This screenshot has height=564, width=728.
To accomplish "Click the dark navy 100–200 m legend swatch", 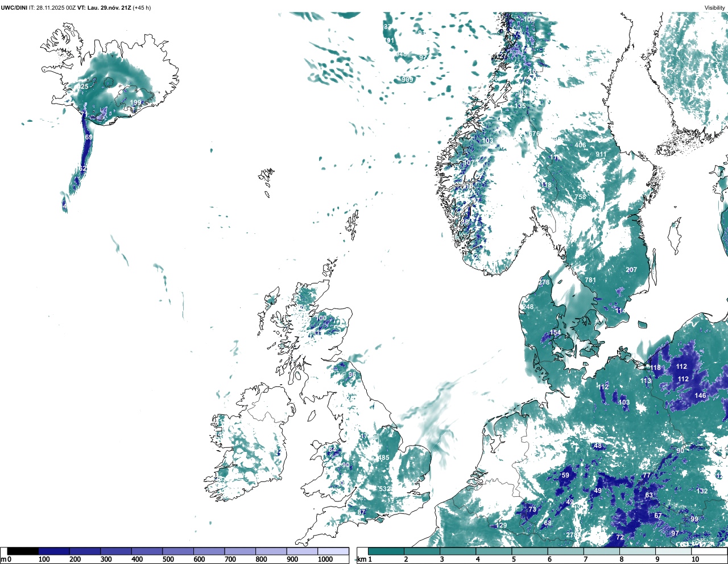I will [54, 551].
